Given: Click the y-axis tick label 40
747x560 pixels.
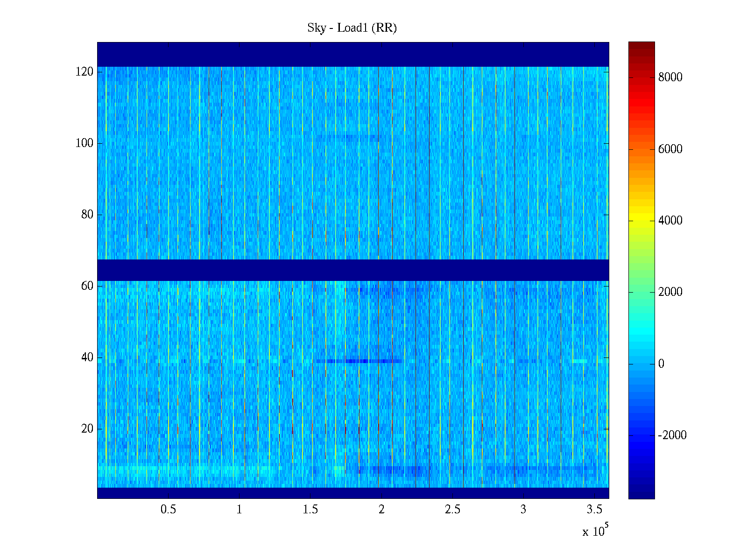Looking at the screenshot, I should 87,357.
